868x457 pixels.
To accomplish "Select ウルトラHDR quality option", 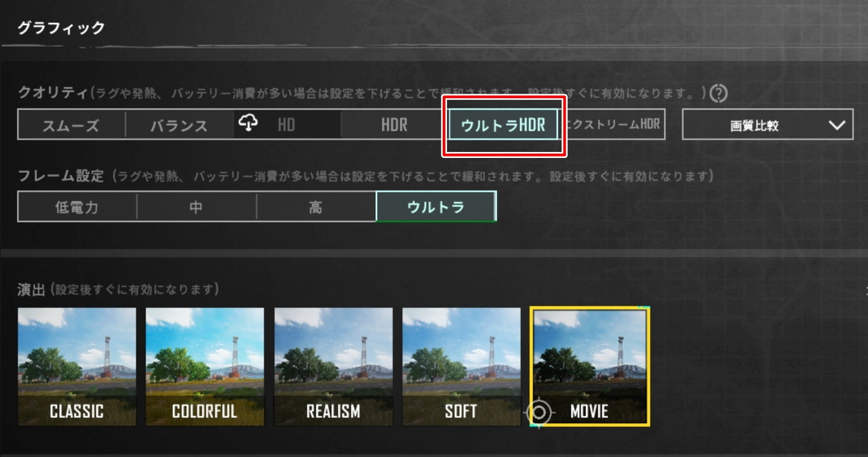I will point(503,125).
